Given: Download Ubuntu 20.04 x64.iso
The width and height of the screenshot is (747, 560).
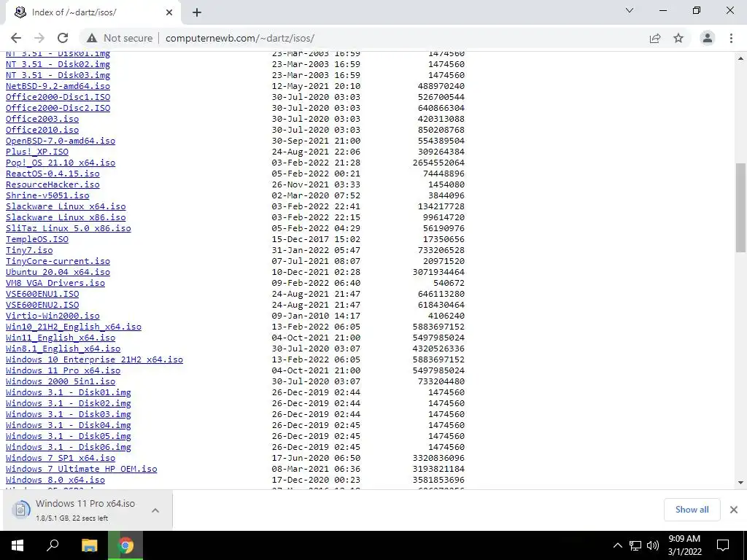Looking at the screenshot, I should [58, 273].
